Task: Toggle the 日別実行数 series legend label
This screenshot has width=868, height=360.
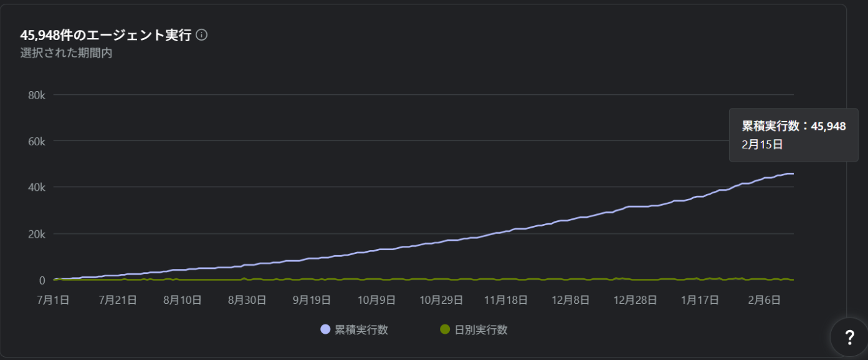Action: [480, 330]
